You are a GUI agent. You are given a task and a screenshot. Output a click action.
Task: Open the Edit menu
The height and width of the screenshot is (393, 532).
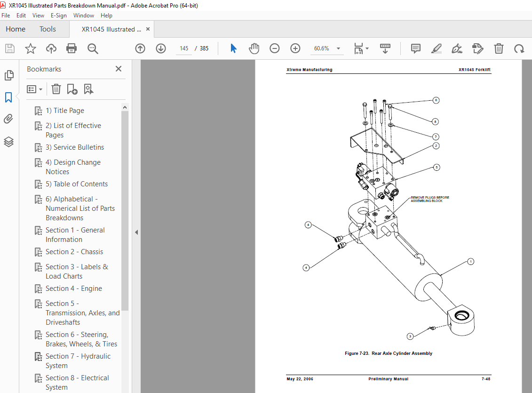coord(21,16)
